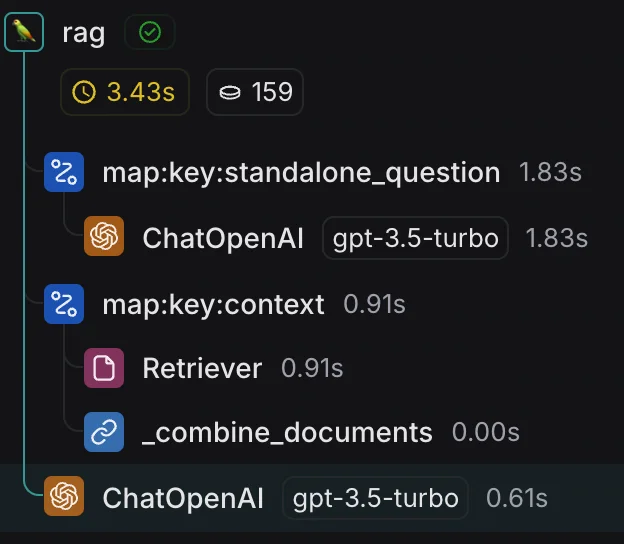Select the _combine_documents run row
Image resolution: width=624 pixels, height=544 pixels.
pos(288,432)
